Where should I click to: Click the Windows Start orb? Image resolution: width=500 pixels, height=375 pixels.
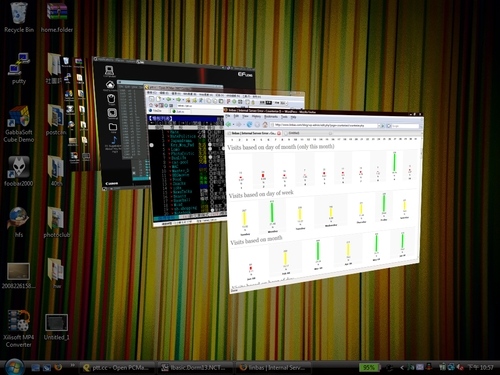point(14,367)
